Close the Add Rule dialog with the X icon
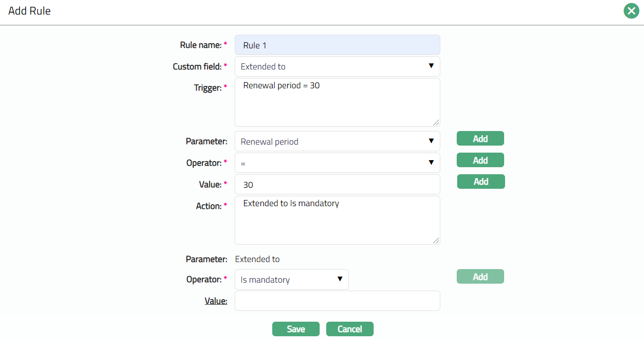Image resolution: width=644 pixels, height=340 pixels. 631,10
